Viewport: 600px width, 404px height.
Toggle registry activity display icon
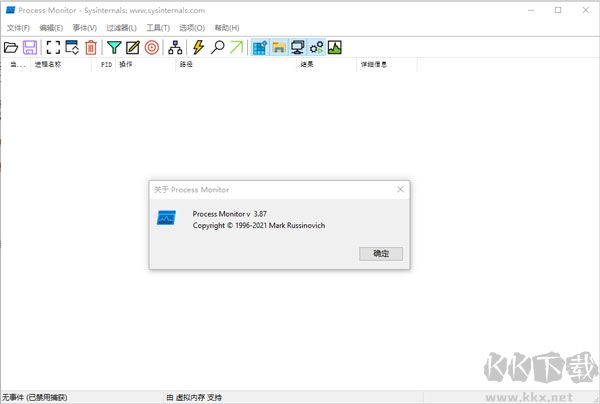pyautogui.click(x=260, y=47)
